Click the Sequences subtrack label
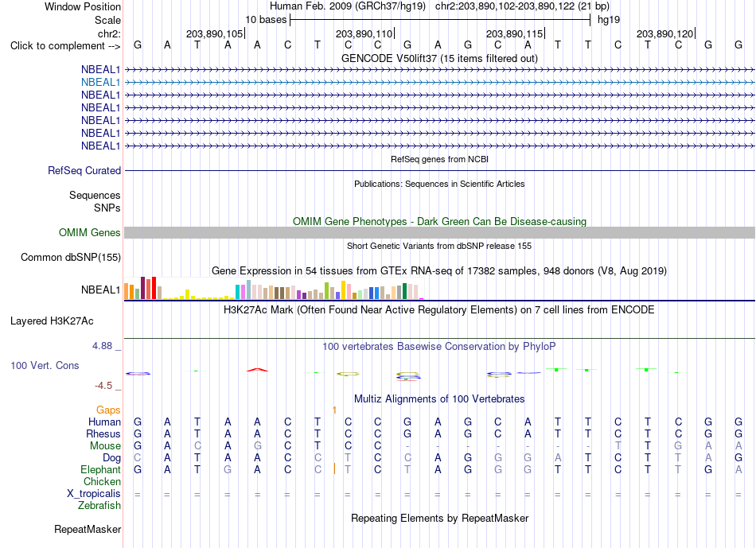 (x=95, y=195)
